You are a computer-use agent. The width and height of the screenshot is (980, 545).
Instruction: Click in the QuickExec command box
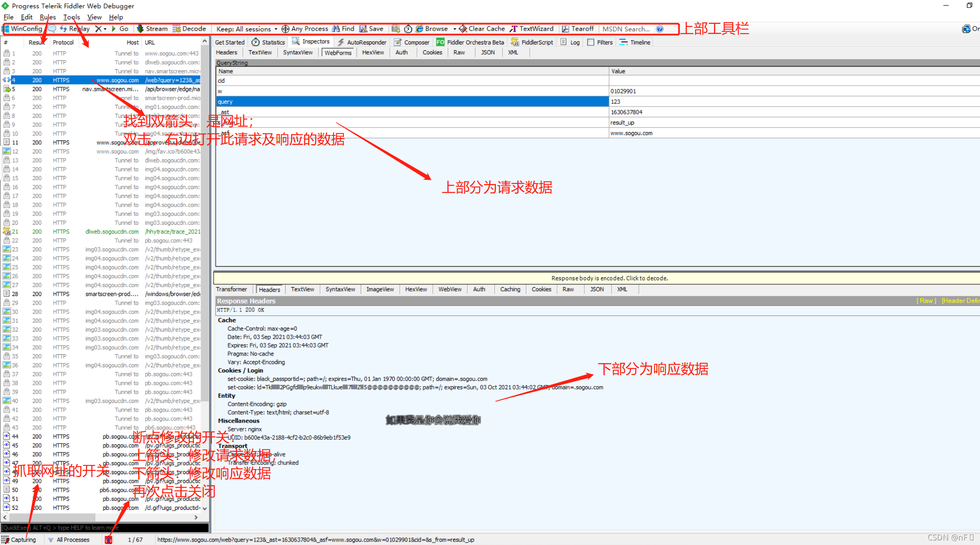coord(104,527)
